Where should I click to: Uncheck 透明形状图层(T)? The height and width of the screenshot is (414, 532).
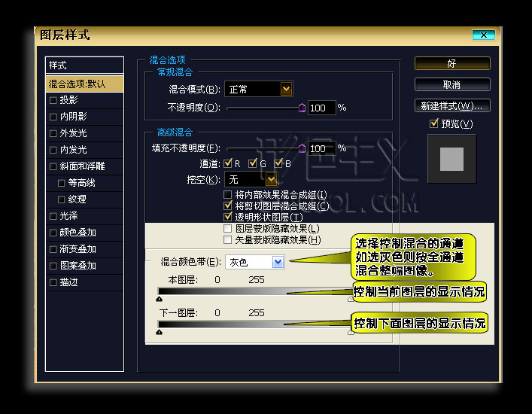click(228, 217)
